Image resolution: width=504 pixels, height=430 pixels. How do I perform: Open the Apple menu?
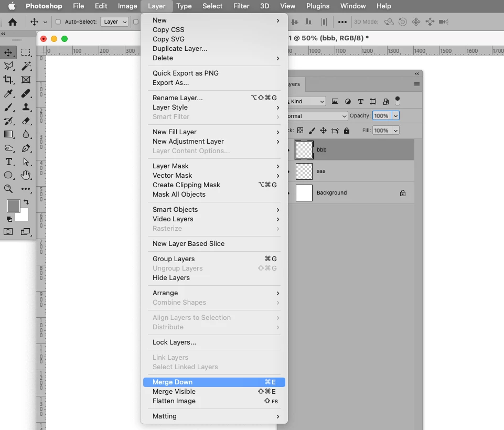(12, 6)
